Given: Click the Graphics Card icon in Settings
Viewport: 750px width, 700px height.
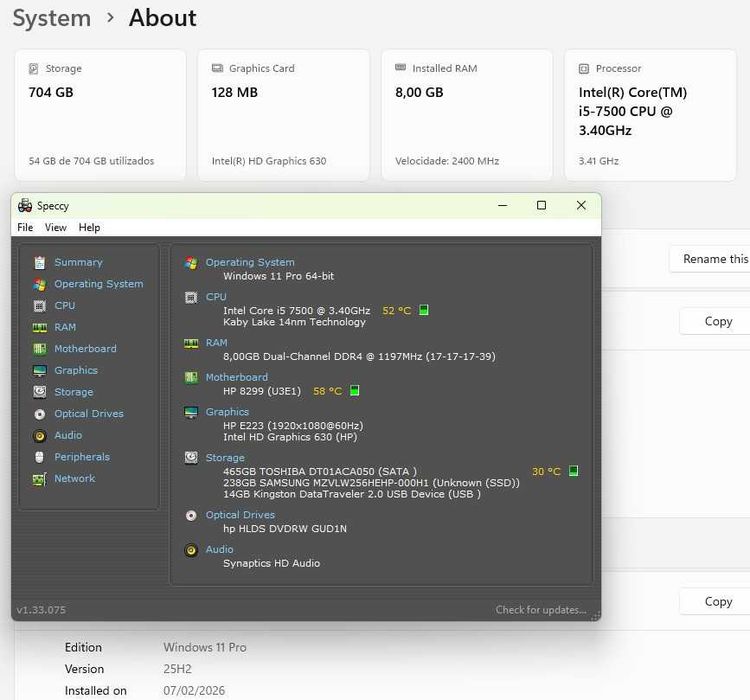Looking at the screenshot, I should 217,68.
